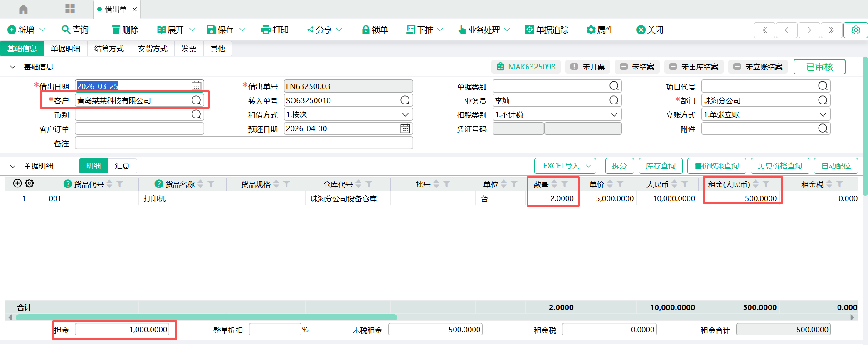Collapse the 基础信息 section
Image resolution: width=868 pixels, height=345 pixels.
pos(13,67)
